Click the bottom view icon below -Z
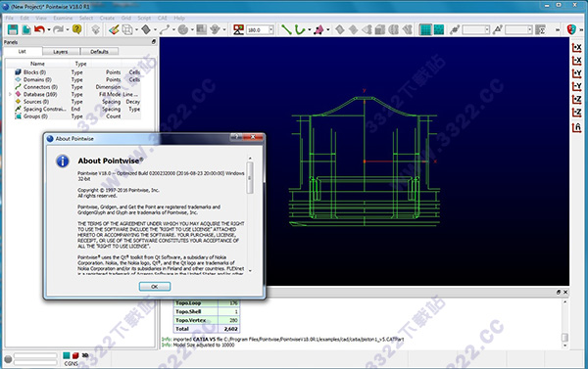Image resolution: width=588 pixels, height=369 pixels. tap(577, 127)
